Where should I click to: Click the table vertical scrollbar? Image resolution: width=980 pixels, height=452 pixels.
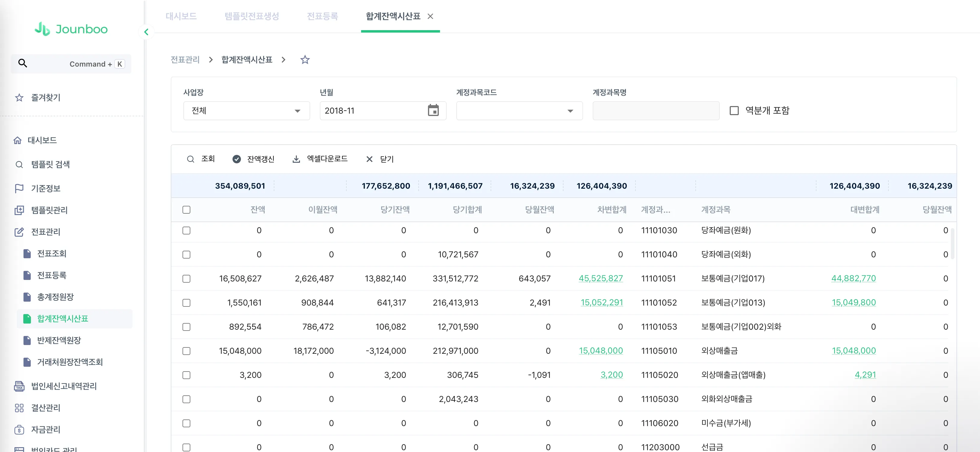953,244
